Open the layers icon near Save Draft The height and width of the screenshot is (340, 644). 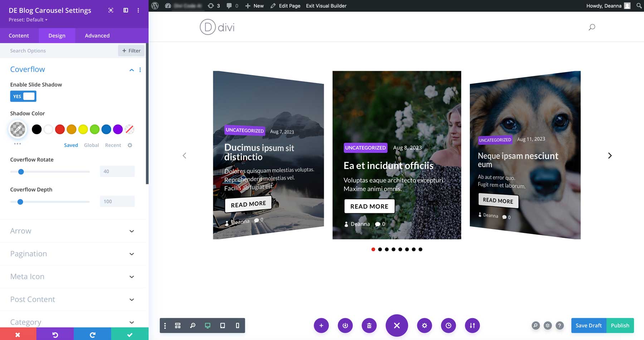click(548, 326)
